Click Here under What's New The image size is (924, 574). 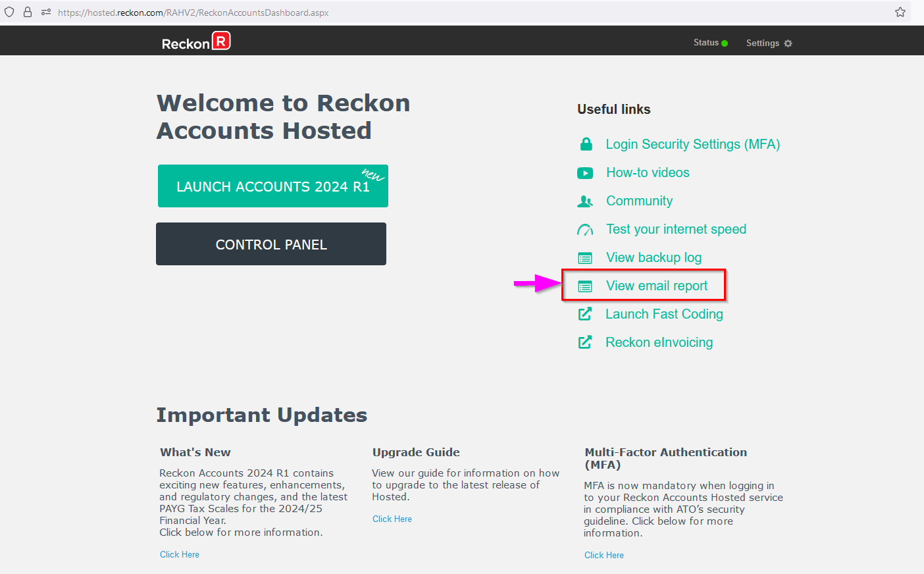[x=180, y=554]
